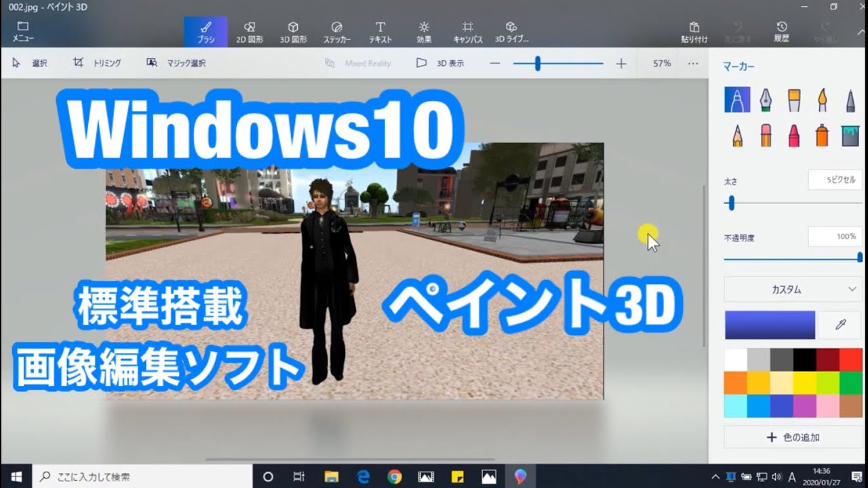Pick the light cyan color swatch

point(736,405)
